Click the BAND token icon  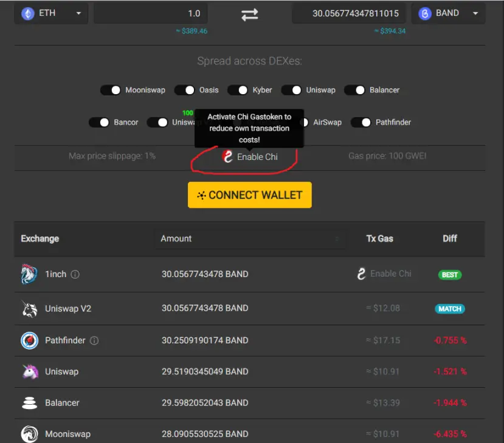(x=424, y=13)
